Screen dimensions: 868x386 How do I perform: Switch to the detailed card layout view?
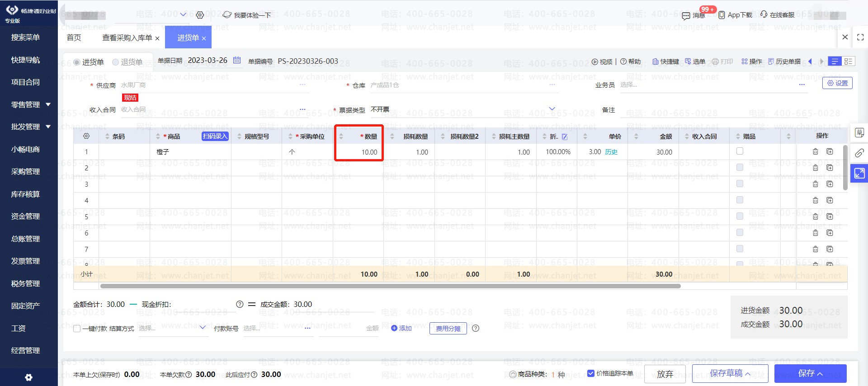[848, 61]
